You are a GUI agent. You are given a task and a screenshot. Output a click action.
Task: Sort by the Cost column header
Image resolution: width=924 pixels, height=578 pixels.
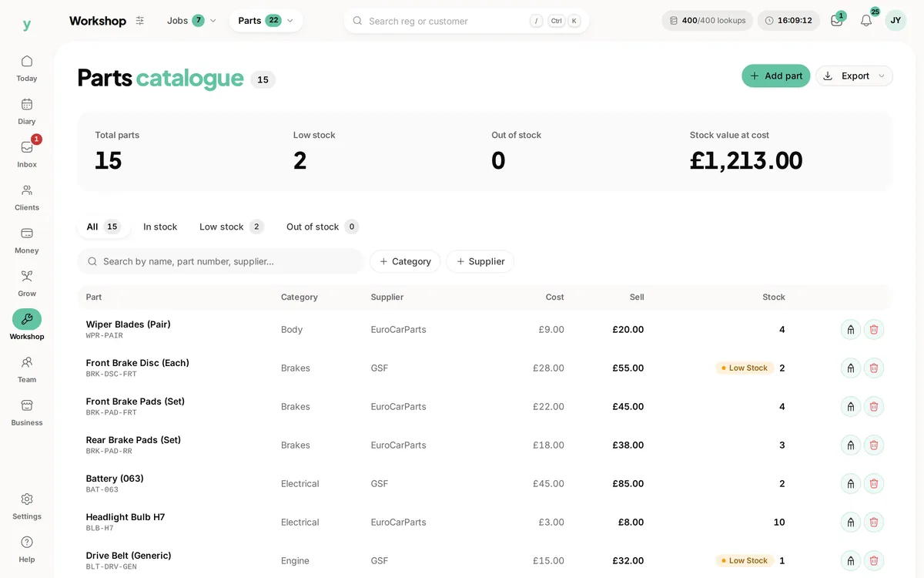(554, 297)
